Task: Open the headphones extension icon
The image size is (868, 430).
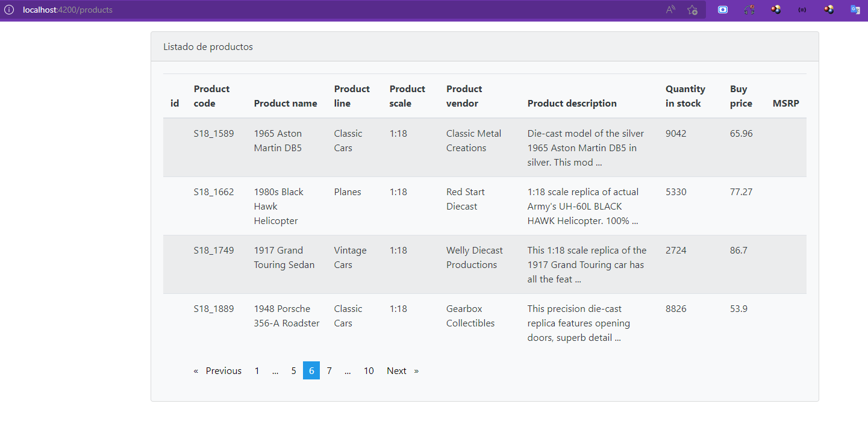Action: pyautogui.click(x=749, y=10)
